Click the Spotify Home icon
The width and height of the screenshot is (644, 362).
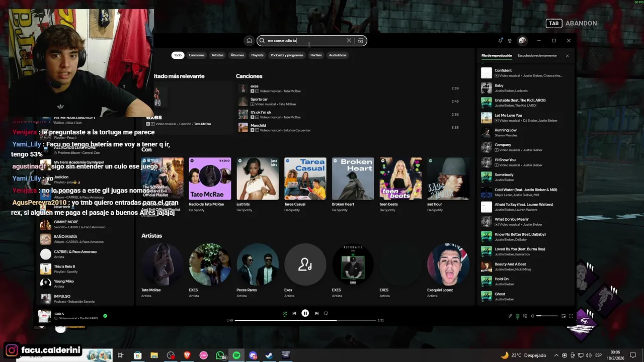tap(249, 41)
